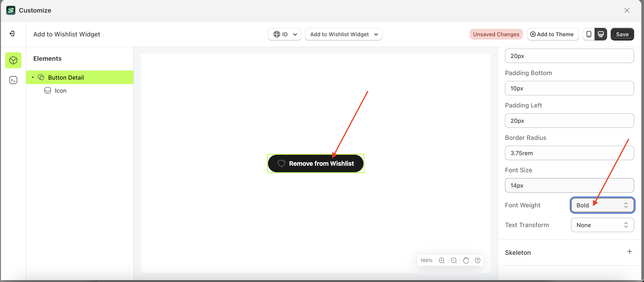The height and width of the screenshot is (282, 644).
Task: Toggle selection of the Icon element
Action: tap(61, 90)
